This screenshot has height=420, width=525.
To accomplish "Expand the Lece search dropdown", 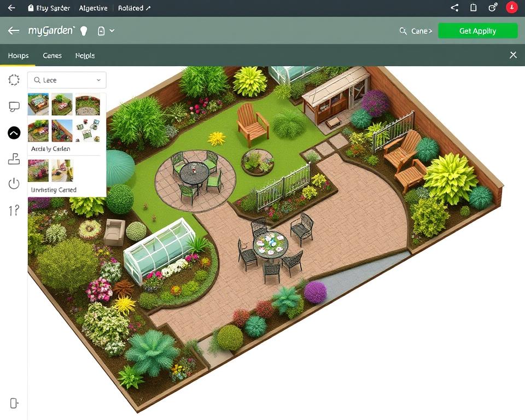I will click(x=97, y=80).
